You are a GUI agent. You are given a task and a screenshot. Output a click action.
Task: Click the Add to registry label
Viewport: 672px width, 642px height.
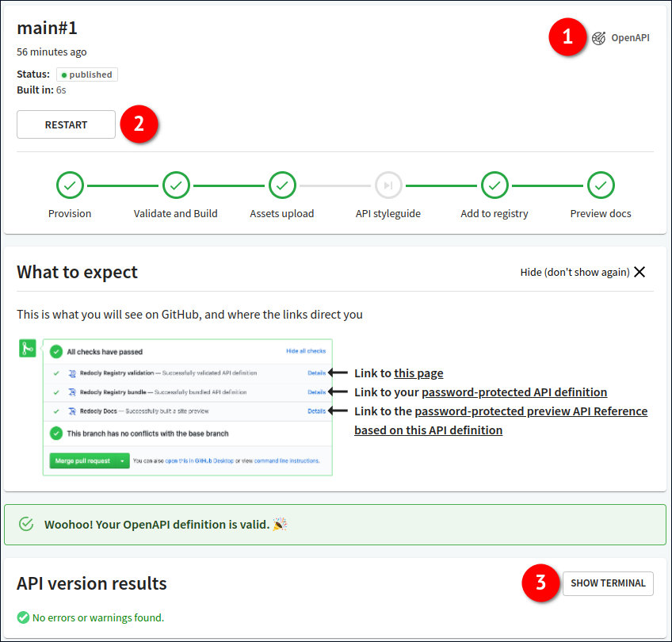point(494,213)
